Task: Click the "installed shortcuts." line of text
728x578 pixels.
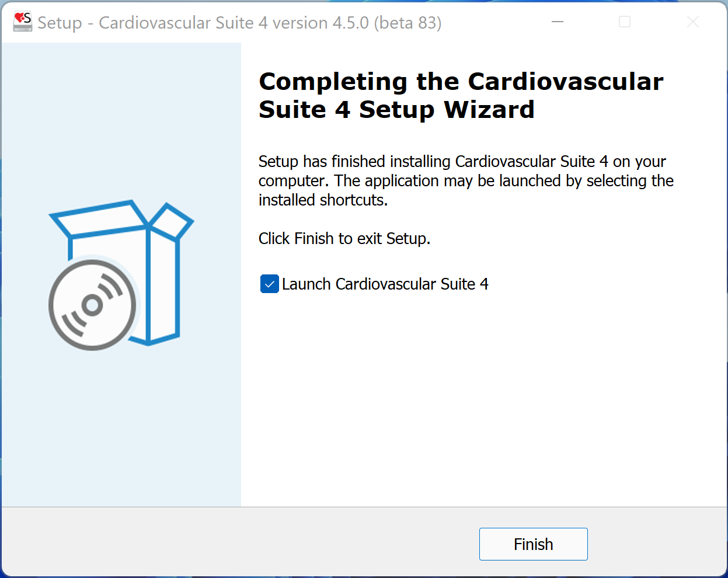Action: point(323,200)
